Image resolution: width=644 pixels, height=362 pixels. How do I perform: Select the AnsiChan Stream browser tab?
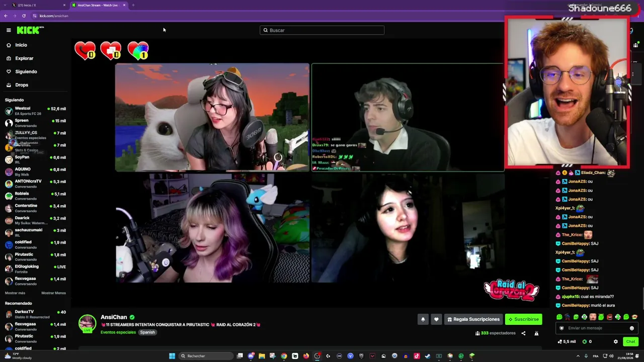coord(99,5)
